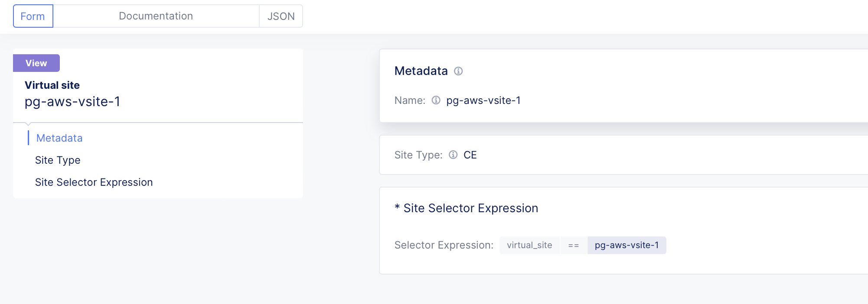Click the info icon next to the Name field
The width and height of the screenshot is (868, 304).
(435, 100)
